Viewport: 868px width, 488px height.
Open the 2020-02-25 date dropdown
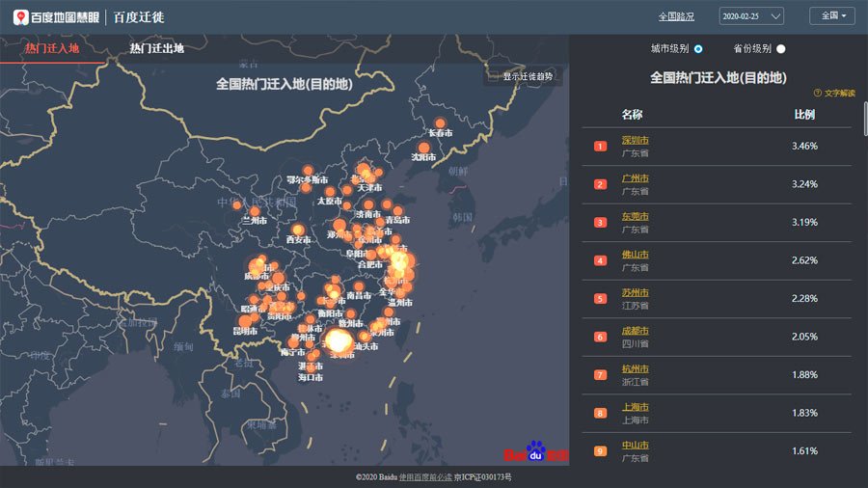click(x=751, y=16)
